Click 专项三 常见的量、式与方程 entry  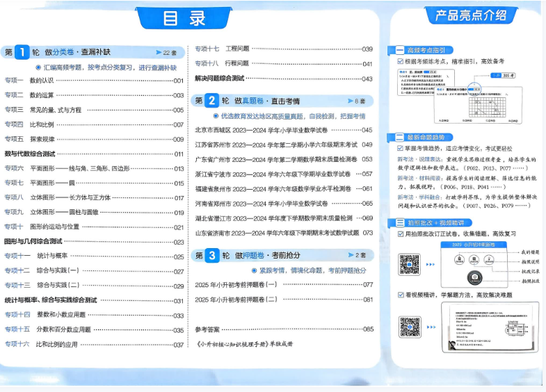click(x=94, y=110)
